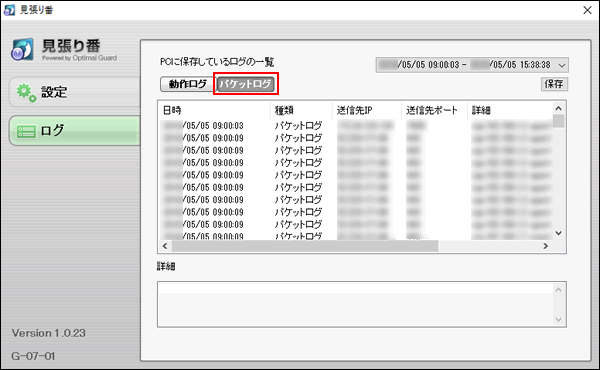Sort by the 日時 column header
The height and width of the screenshot is (370, 600).
215,110
